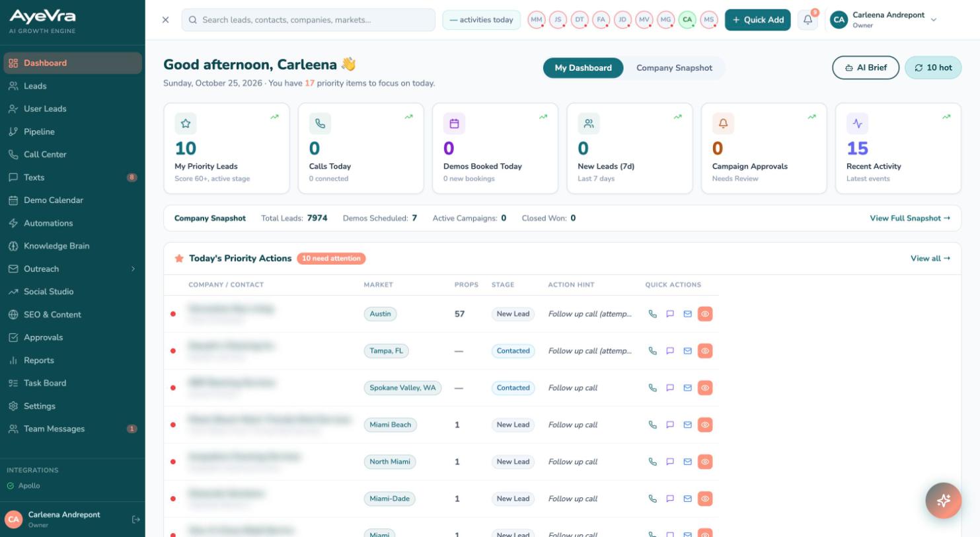Image resolution: width=980 pixels, height=537 pixels.
Task: Call the Austin lead with phone icon
Action: [x=653, y=314]
